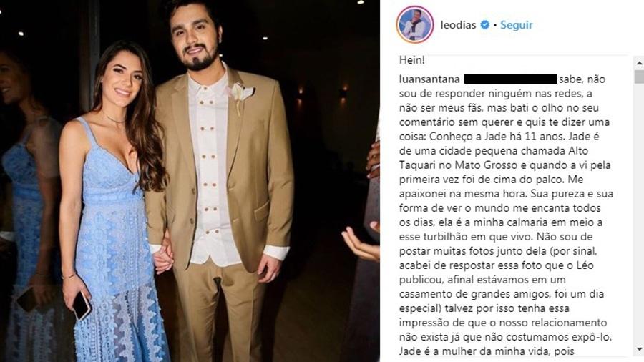Click the blacked-out mention after luansantana
644x362 pixels.
tap(510, 79)
